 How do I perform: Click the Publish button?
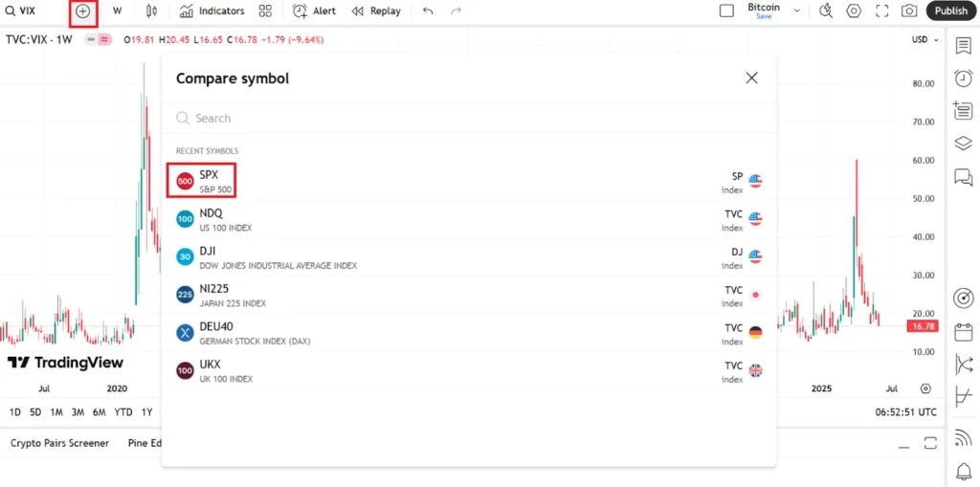pyautogui.click(x=951, y=11)
